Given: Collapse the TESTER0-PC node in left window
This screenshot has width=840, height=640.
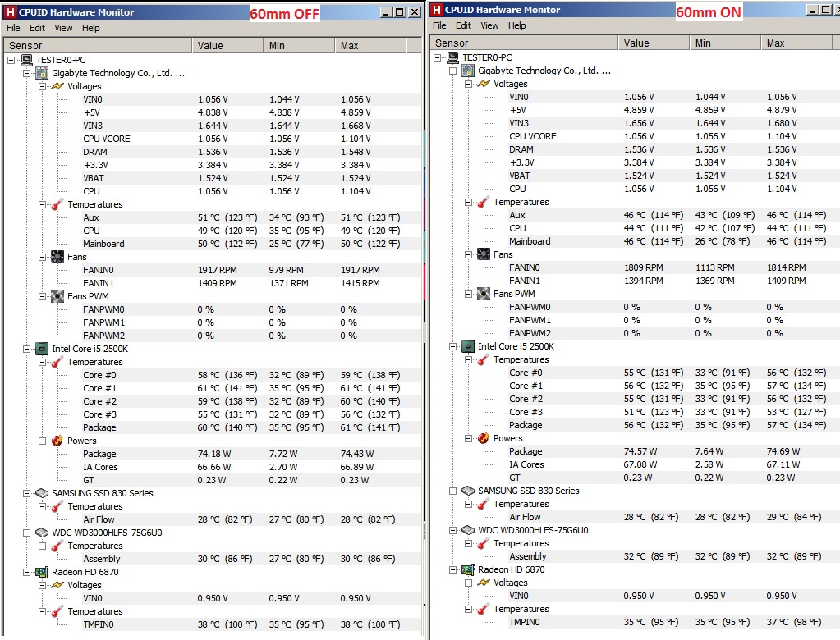Looking at the screenshot, I should (11, 60).
